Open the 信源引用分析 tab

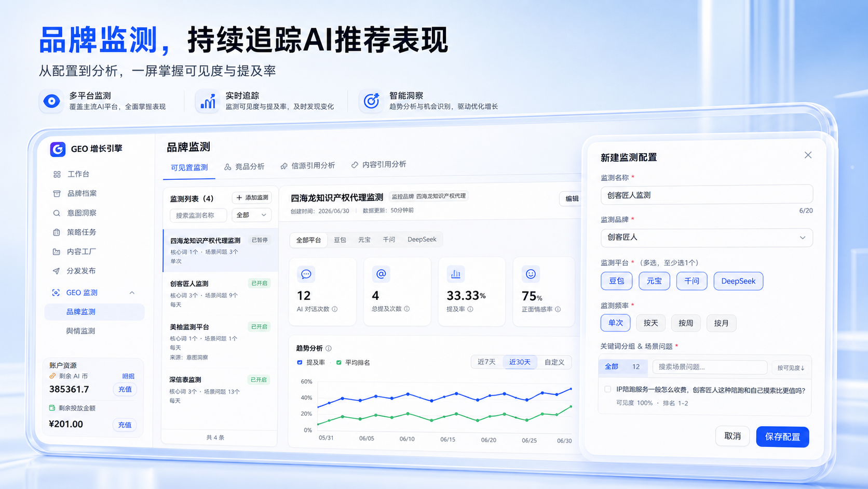(x=307, y=166)
